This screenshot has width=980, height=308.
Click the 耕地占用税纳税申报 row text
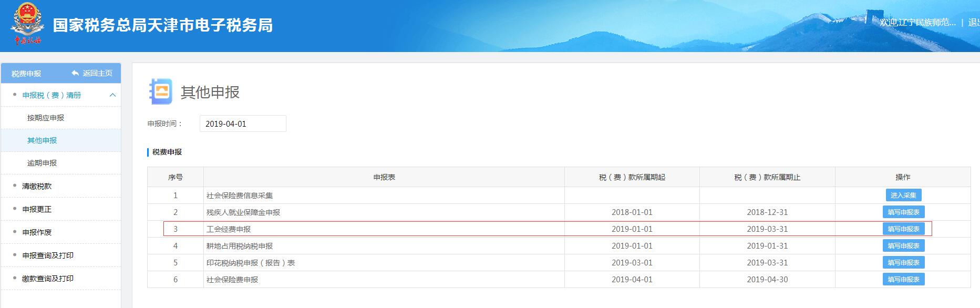click(x=240, y=246)
